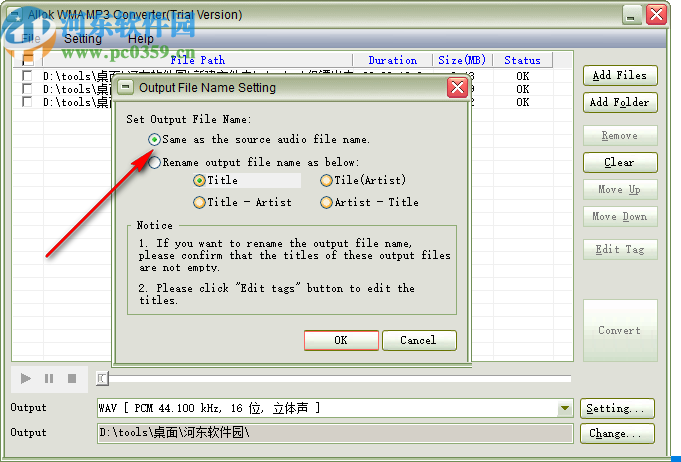This screenshot has width=681, height=462.
Task: Check the second file's checkbox
Action: coord(27,89)
